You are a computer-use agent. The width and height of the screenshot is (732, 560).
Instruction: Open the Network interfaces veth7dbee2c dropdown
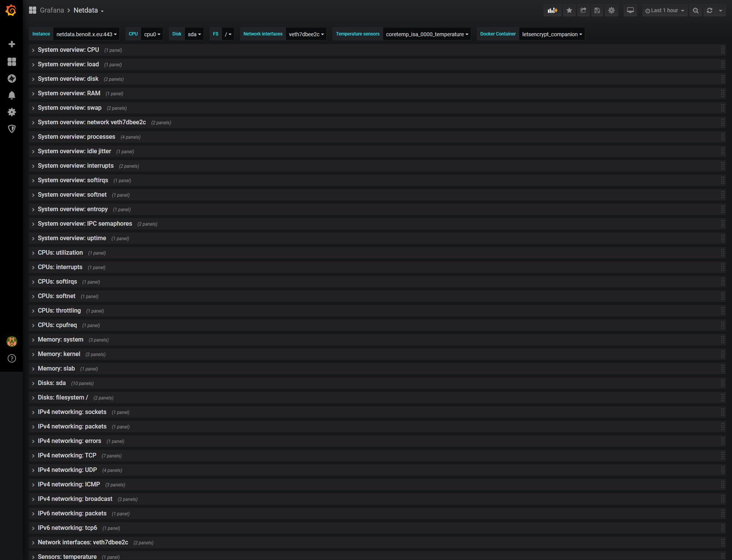click(x=306, y=34)
